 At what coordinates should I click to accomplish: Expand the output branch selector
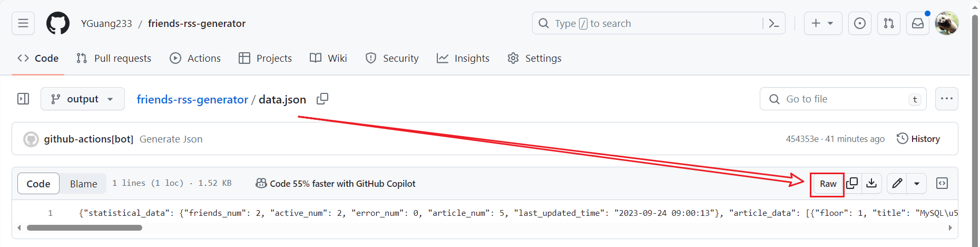(x=83, y=99)
